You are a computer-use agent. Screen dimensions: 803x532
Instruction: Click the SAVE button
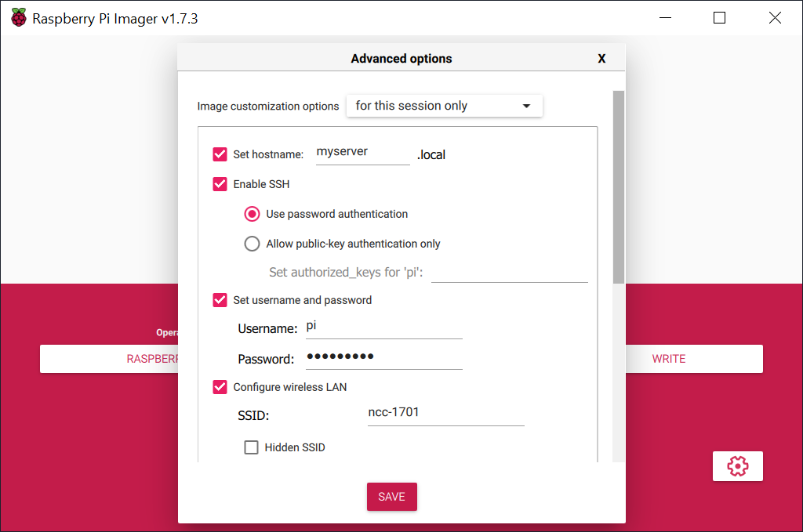(x=391, y=496)
